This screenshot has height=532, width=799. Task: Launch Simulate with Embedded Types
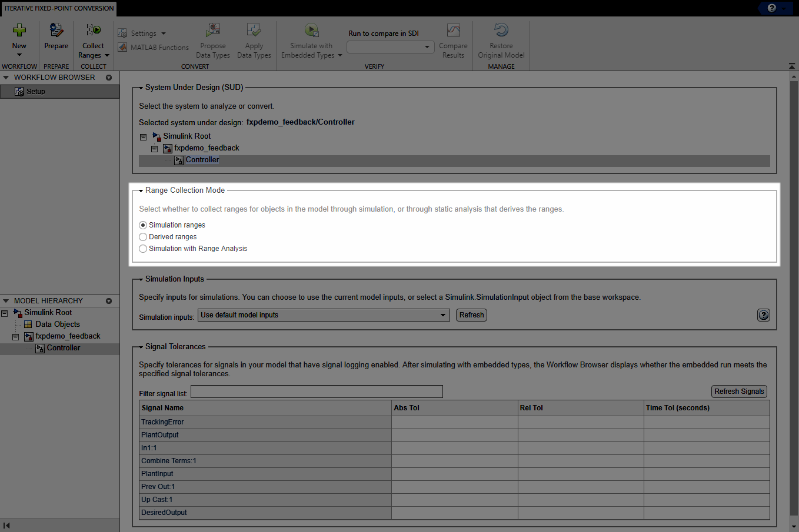pyautogui.click(x=311, y=29)
